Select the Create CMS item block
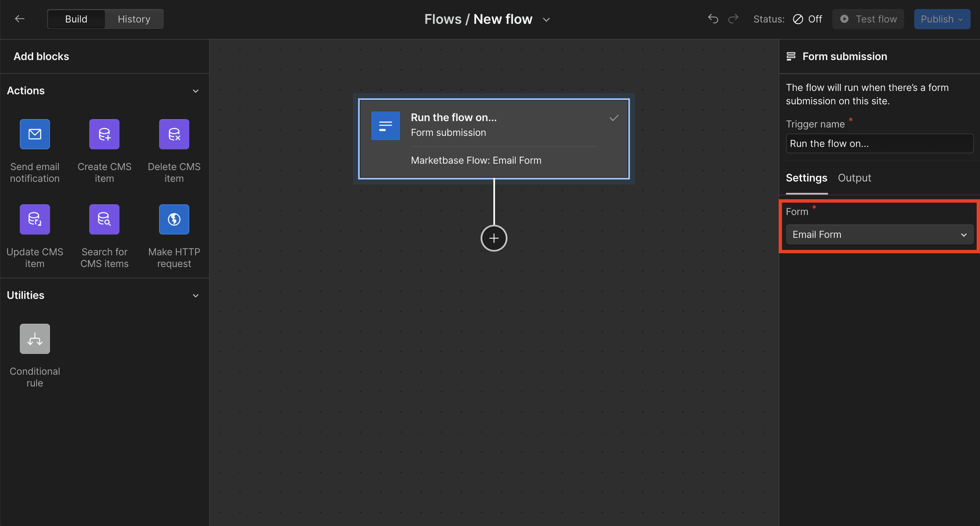The width and height of the screenshot is (980, 526). click(x=104, y=134)
